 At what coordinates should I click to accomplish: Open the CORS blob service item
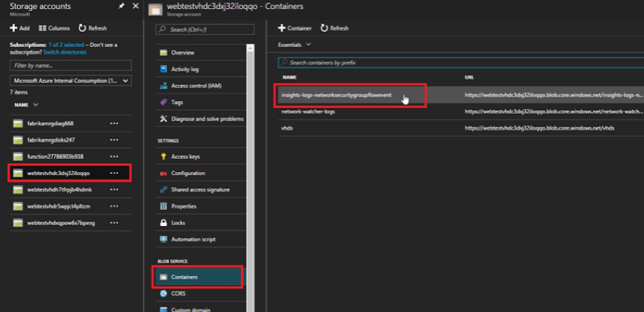[178, 293]
